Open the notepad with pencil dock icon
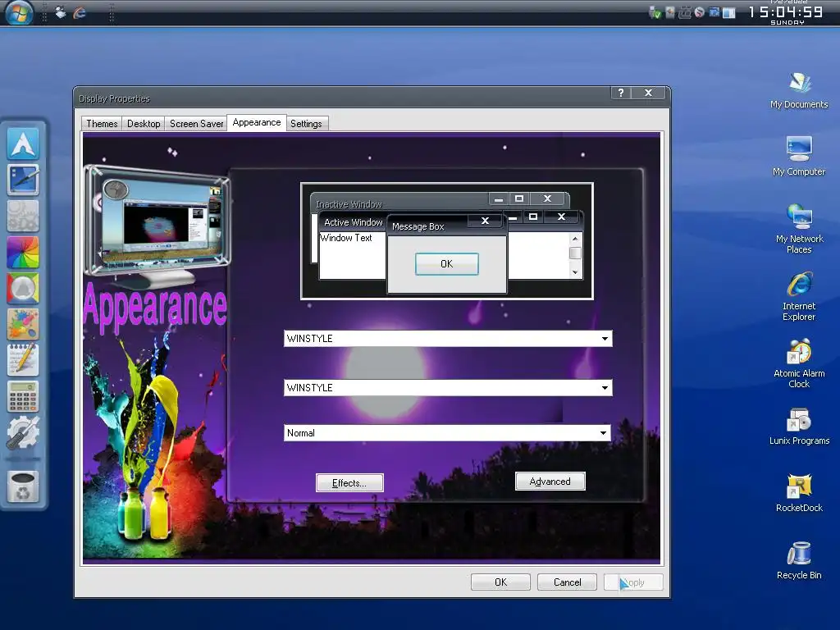Viewport: 840px width, 630px height. 22,360
